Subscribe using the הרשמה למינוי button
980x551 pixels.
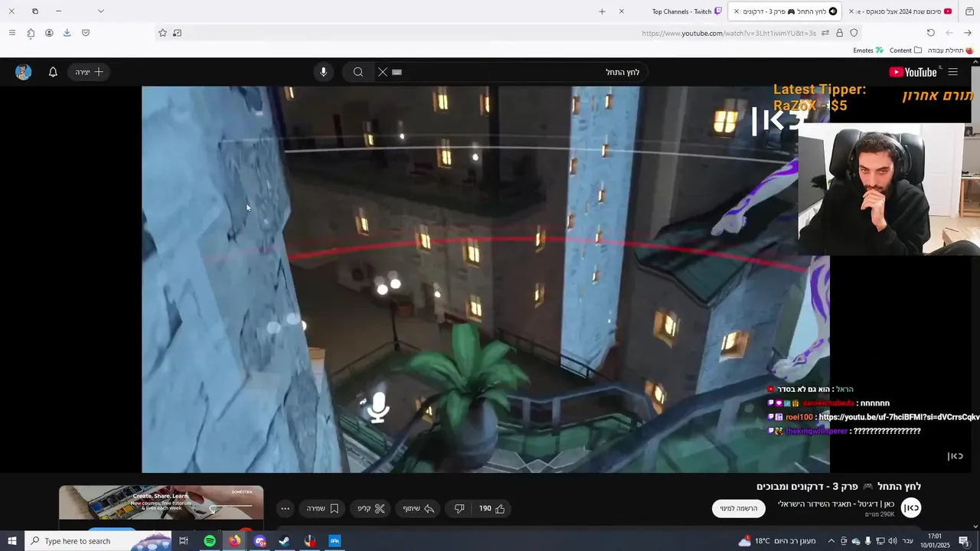(739, 508)
